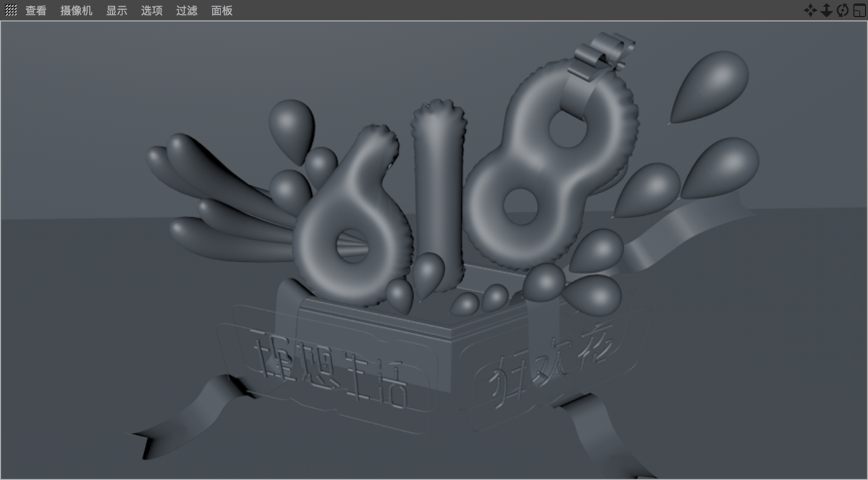Open the 面板 menu
868x480 pixels.
[x=222, y=11]
